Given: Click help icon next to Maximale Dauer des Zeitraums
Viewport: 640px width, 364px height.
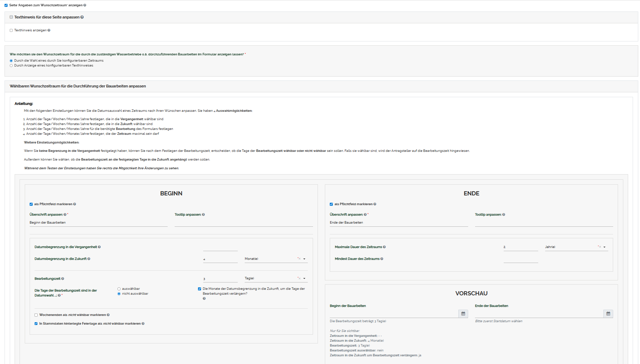Looking at the screenshot, I should (x=384, y=247).
